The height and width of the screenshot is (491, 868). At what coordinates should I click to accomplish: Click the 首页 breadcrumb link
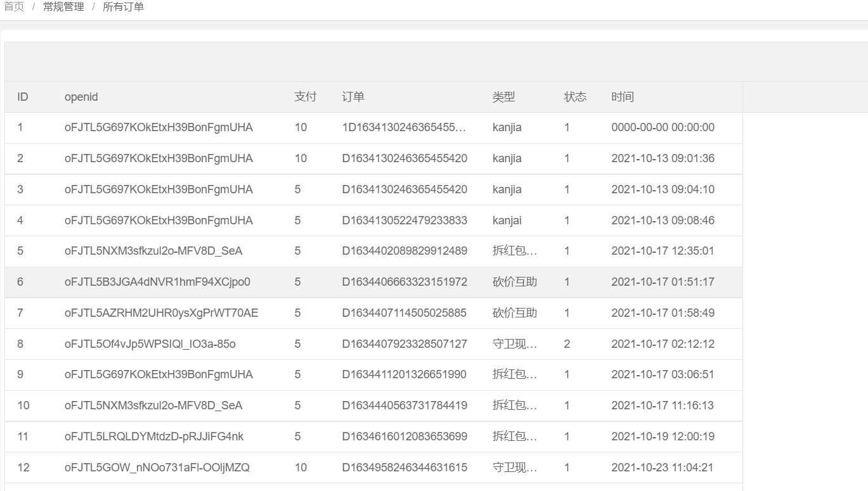pos(14,7)
